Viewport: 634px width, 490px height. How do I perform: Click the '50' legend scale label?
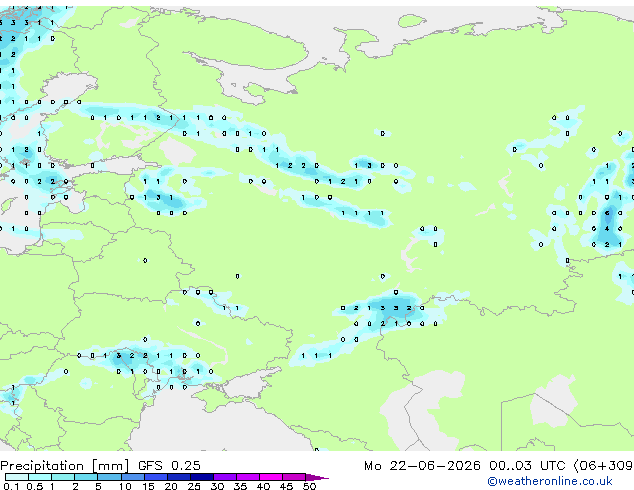tap(309, 486)
